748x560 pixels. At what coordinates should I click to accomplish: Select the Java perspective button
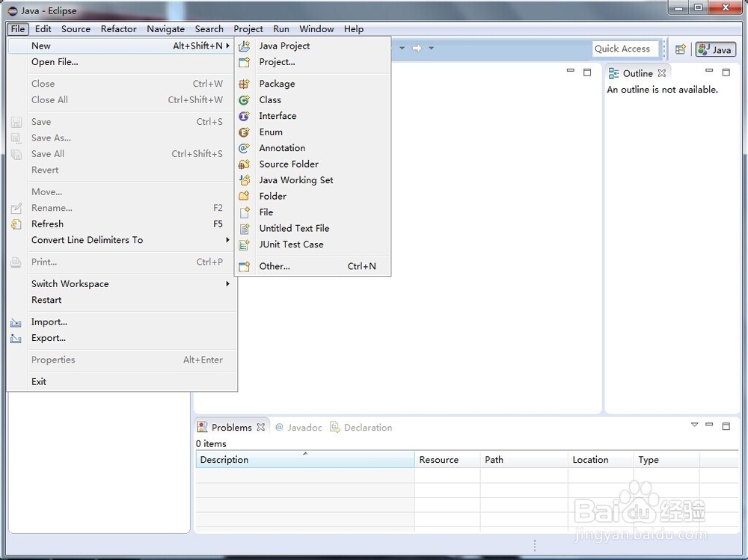click(x=716, y=49)
